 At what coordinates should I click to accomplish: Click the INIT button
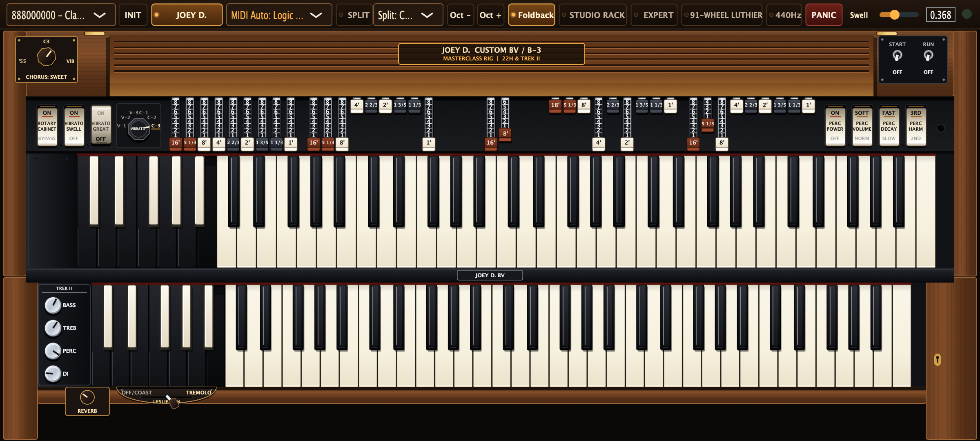[133, 15]
